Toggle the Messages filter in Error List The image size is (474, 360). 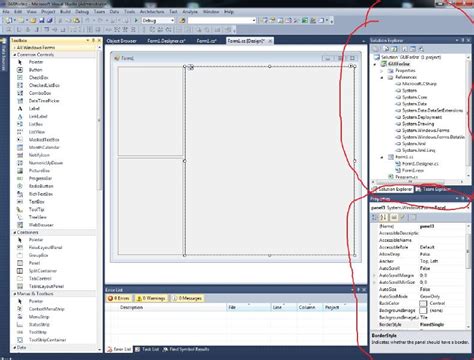click(187, 298)
